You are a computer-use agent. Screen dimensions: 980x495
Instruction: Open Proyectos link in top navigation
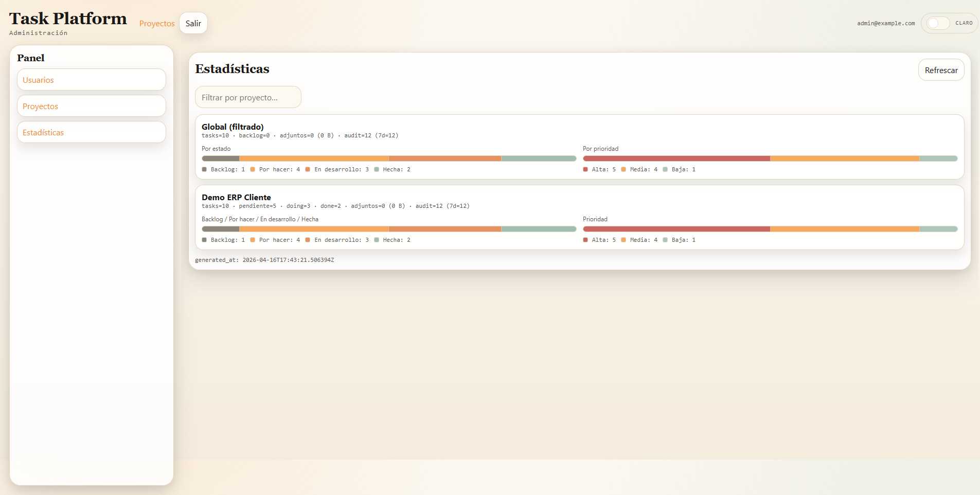click(157, 24)
